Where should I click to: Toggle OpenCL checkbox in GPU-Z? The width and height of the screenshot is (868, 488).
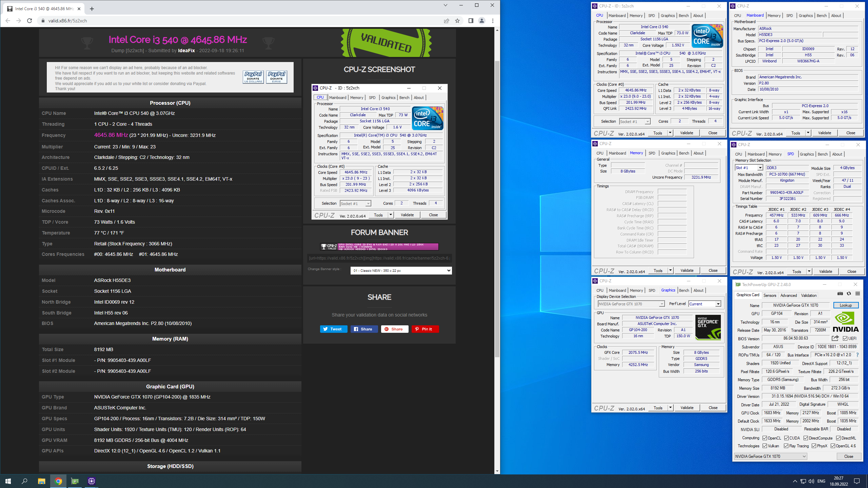765,438
